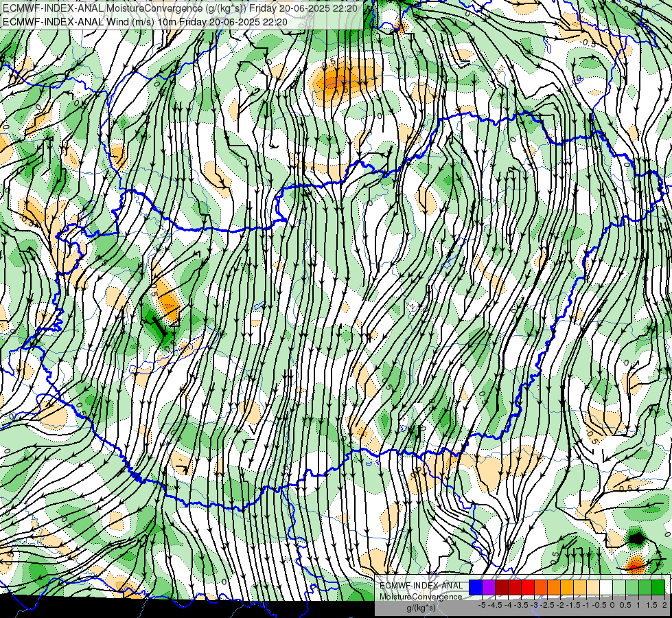Choose legend swatch between -2 and -1.5
The width and height of the screenshot is (672, 618).
(567, 588)
